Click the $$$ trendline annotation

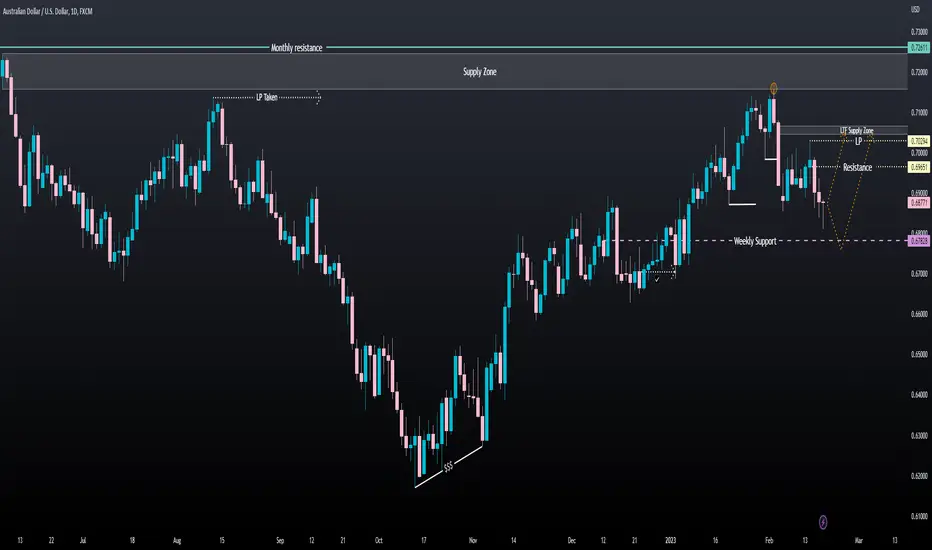(448, 466)
